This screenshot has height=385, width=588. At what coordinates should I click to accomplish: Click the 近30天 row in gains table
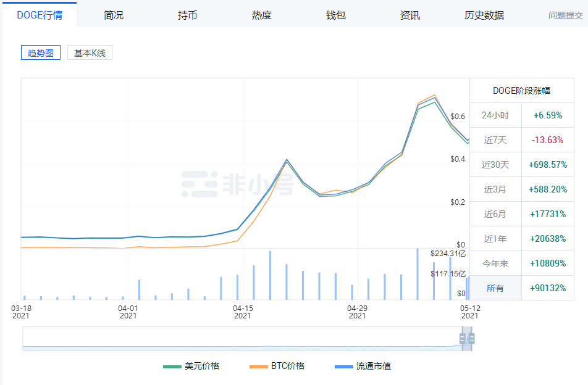tap(521, 165)
